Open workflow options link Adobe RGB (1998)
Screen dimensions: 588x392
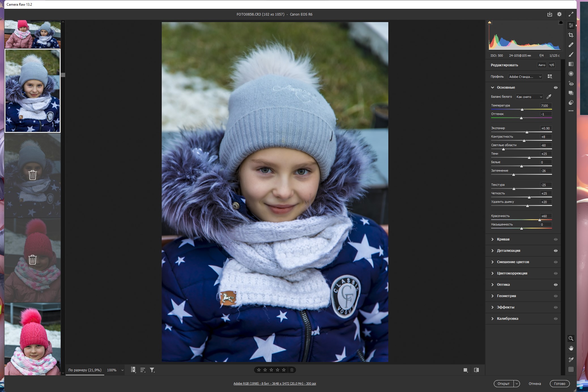point(274,384)
